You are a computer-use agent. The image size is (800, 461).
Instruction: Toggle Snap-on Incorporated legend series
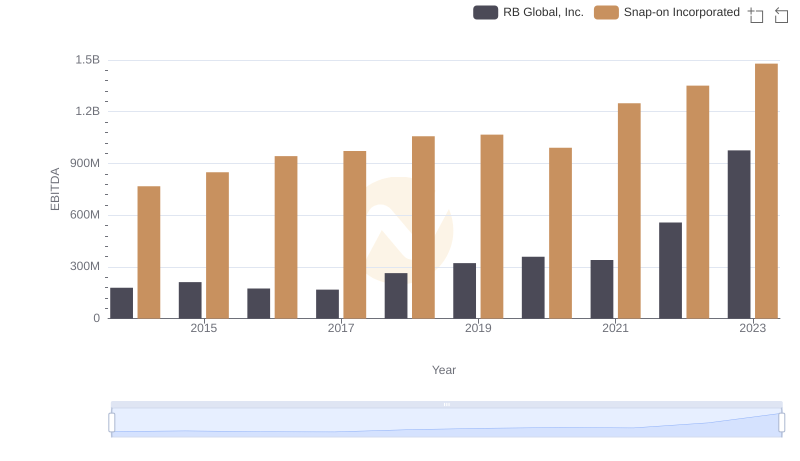click(x=667, y=12)
